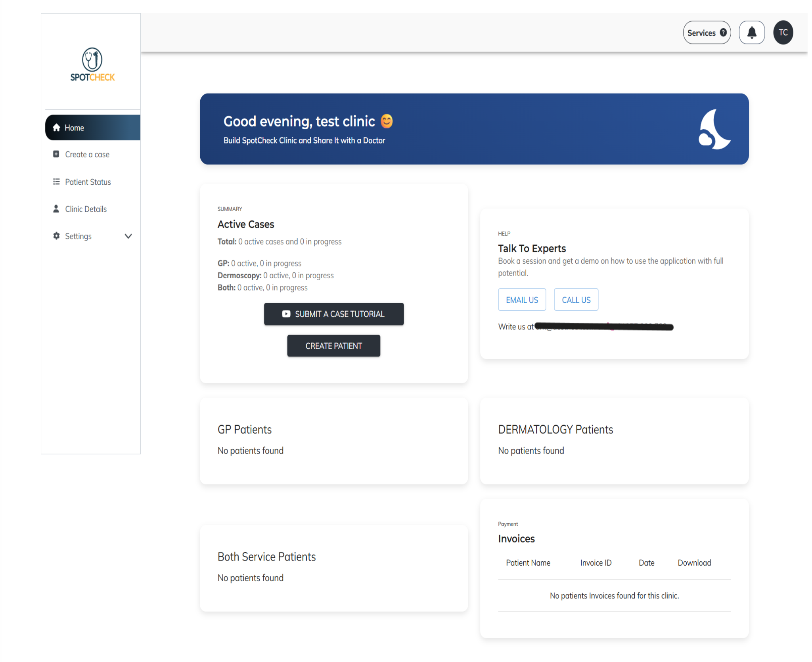Click the Payment label
This screenshot has height=662, width=812.
tap(508, 524)
